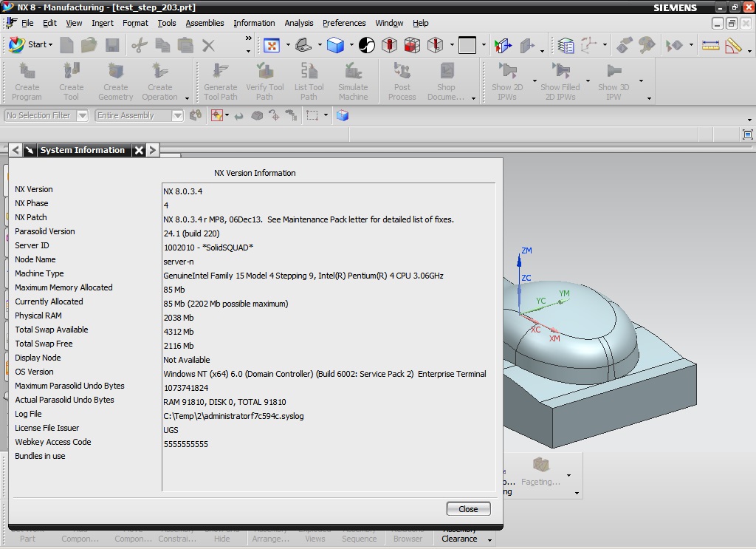Click the dashed rectangle selection icon
756x549 pixels.
click(312, 116)
